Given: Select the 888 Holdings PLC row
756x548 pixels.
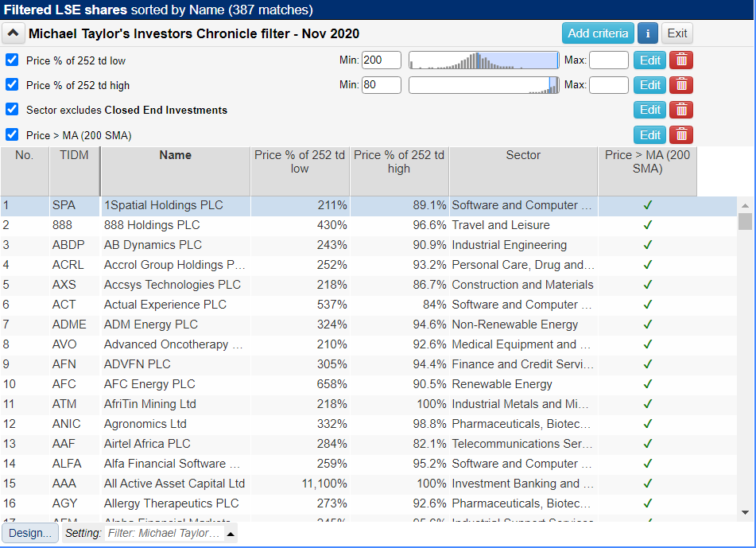Looking at the screenshot, I should (368, 225).
